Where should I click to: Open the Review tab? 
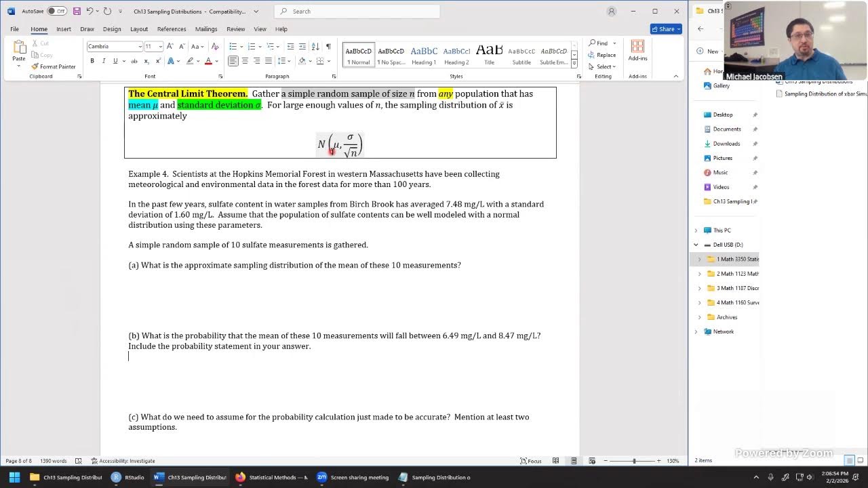pos(236,29)
